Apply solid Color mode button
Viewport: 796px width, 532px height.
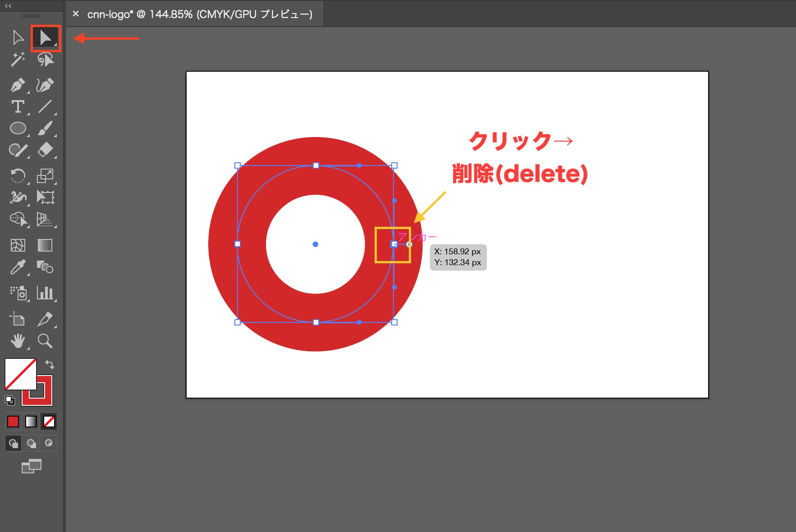tap(13, 422)
